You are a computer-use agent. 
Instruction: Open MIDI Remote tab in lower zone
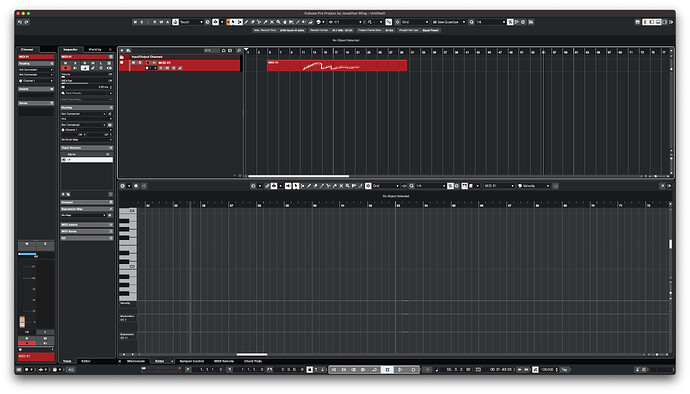tap(224, 361)
